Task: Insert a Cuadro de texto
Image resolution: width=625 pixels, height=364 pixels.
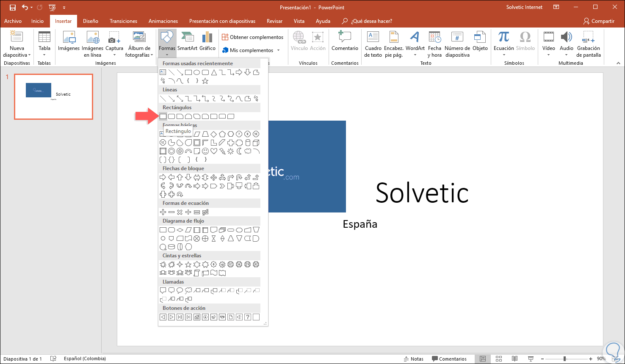Action: tap(373, 44)
